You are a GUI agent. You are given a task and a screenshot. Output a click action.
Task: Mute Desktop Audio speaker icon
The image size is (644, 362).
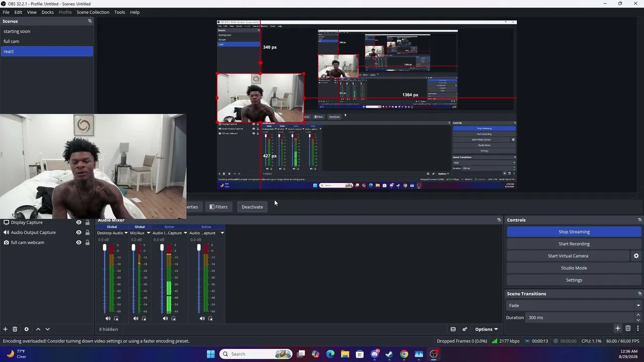tap(108, 318)
